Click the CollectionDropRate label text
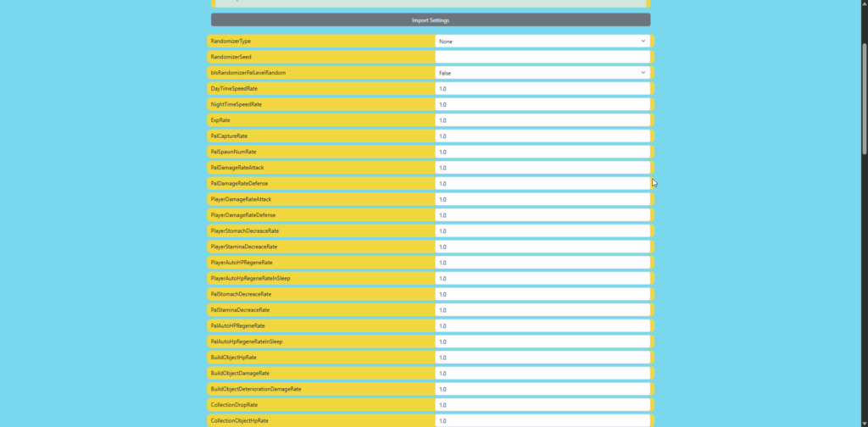This screenshot has width=868, height=427. click(234, 405)
